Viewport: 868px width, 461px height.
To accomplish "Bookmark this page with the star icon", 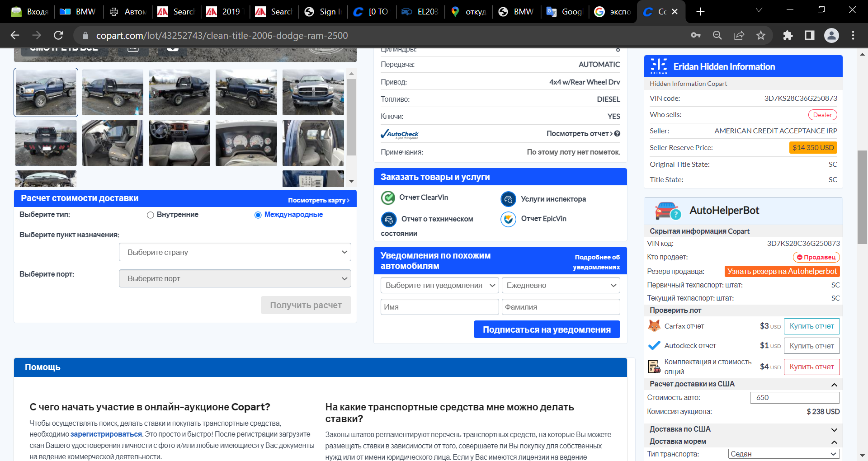I will [x=761, y=35].
